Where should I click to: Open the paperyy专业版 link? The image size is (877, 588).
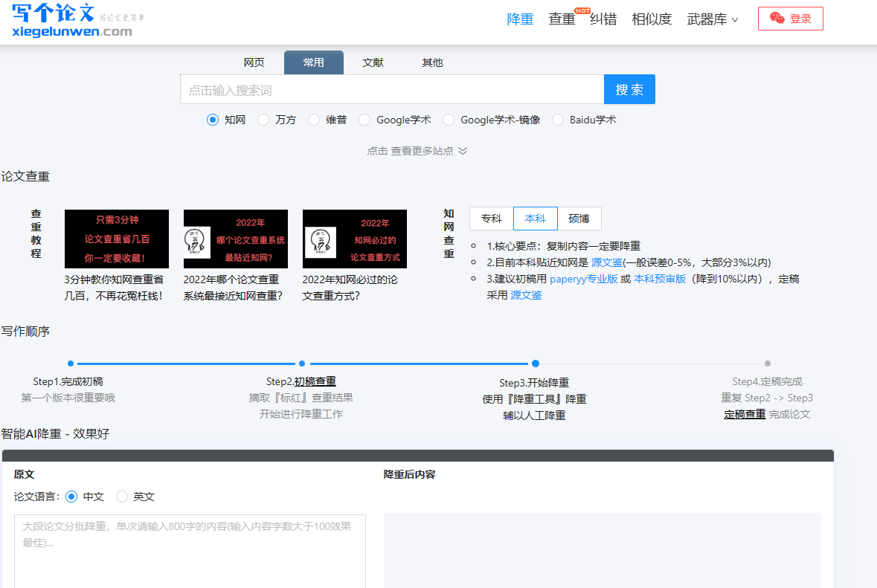click(583, 278)
